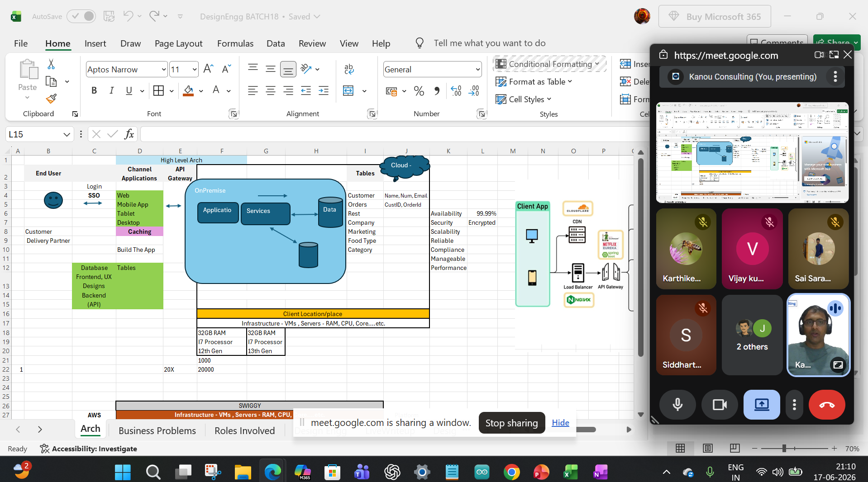Toggle the AutoSave switch
Screen dimensions: 868x482
click(x=81, y=16)
